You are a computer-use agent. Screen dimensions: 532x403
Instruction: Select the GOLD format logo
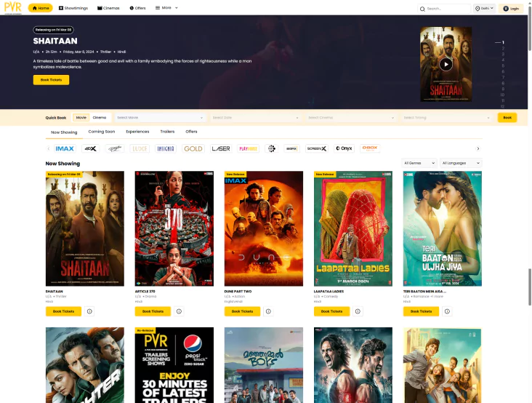[193, 148]
